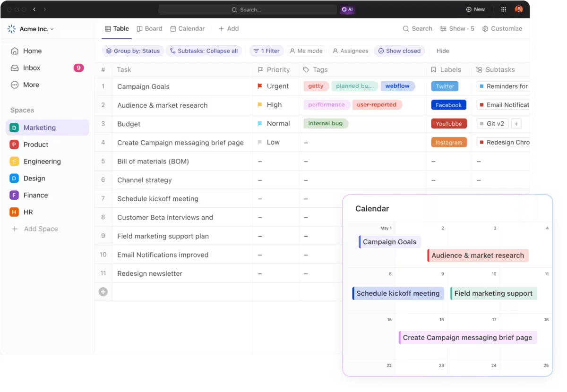The width and height of the screenshot is (567, 392).
Task: Open the Show 5 options
Action: 457,29
